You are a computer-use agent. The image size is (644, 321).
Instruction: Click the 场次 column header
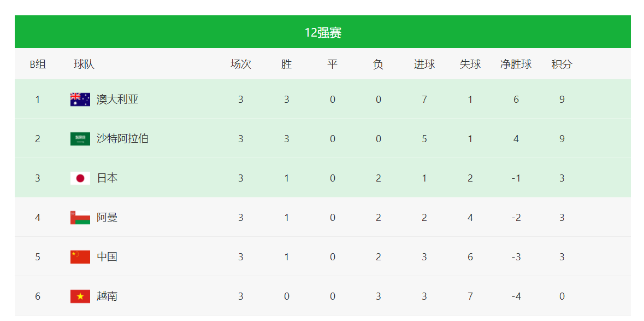pos(241,65)
